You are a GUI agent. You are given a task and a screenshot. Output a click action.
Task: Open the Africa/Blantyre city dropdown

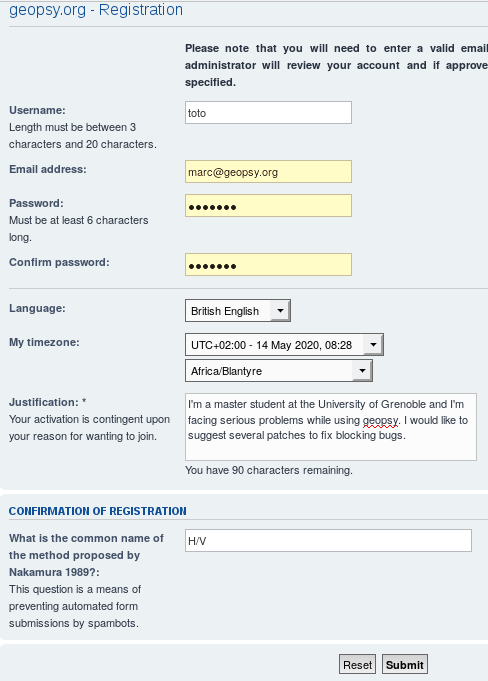point(279,371)
